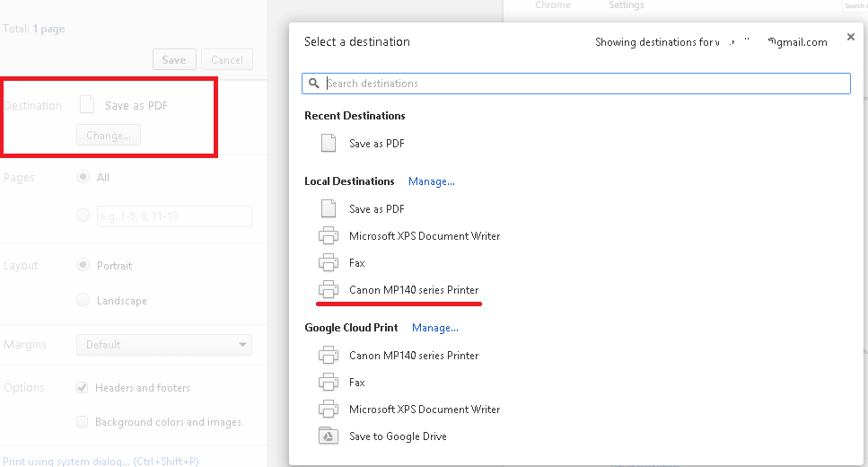Click the Fax printer icon under Local Destinations
The height and width of the screenshot is (467, 868).
[x=329, y=263]
